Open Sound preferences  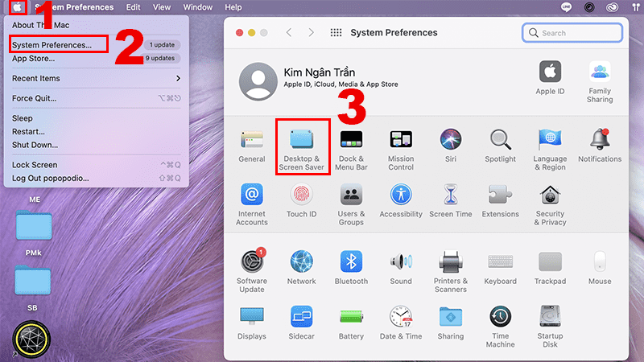tap(401, 268)
